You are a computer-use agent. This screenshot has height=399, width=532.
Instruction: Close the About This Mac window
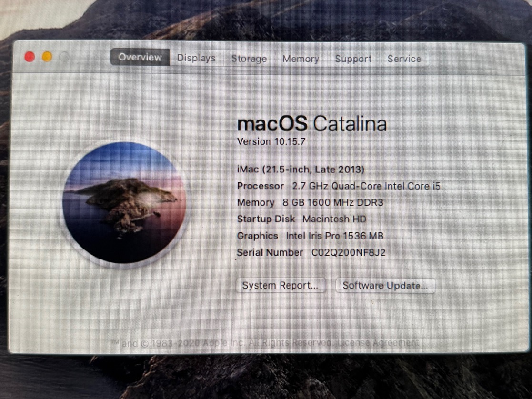click(30, 57)
